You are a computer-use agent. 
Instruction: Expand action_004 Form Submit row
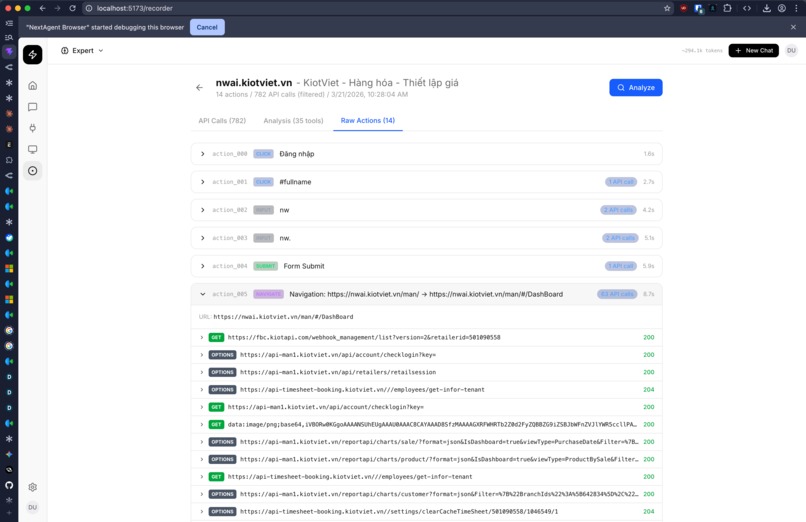426,266
